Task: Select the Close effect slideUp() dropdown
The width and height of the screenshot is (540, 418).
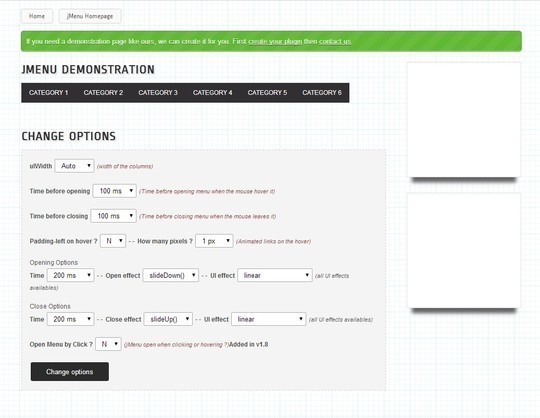Action: 168,319
